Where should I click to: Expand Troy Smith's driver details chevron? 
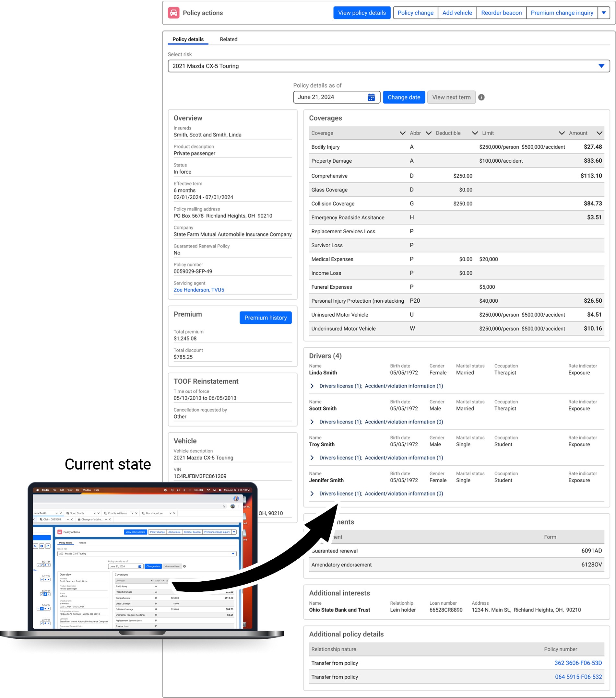pos(312,458)
